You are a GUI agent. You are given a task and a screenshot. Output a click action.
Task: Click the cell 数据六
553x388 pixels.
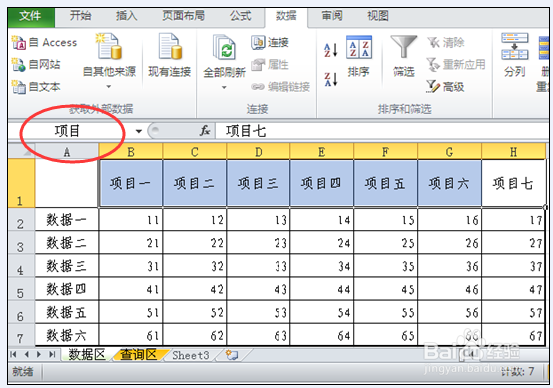click(67, 335)
